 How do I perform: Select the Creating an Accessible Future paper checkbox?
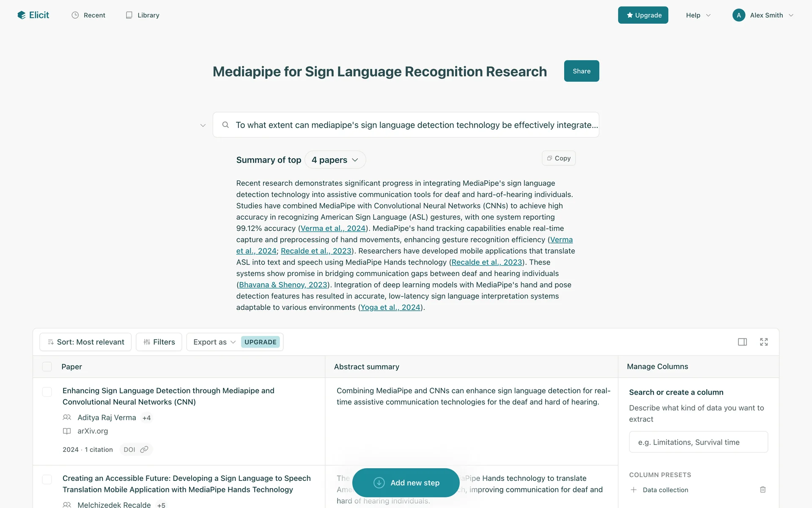(47, 479)
